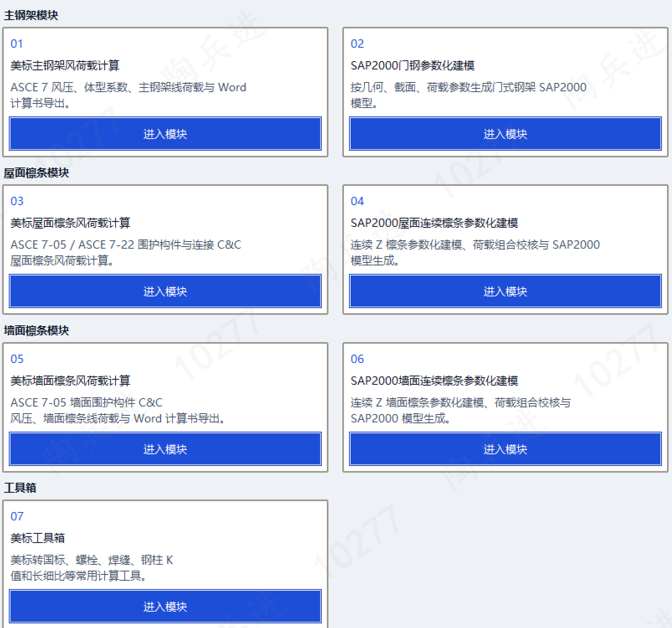Enter module 05 美标墙面檩条风荷载计算 via its button
672x628 pixels.
[x=165, y=449]
